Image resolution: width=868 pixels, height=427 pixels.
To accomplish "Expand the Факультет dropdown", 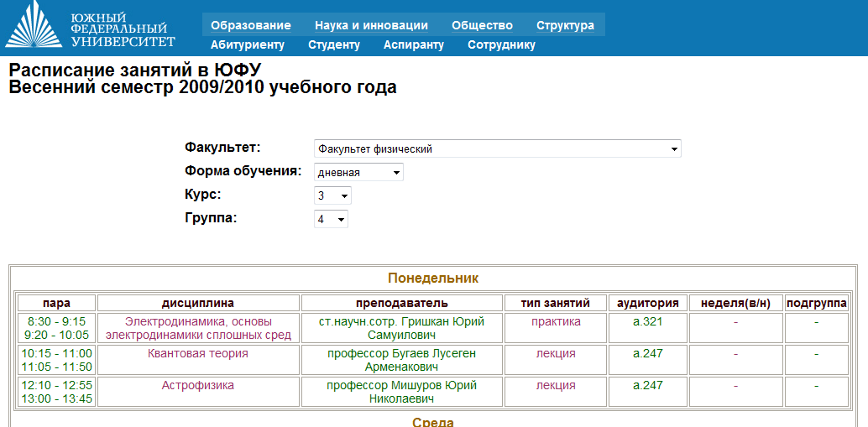I will tap(498, 148).
